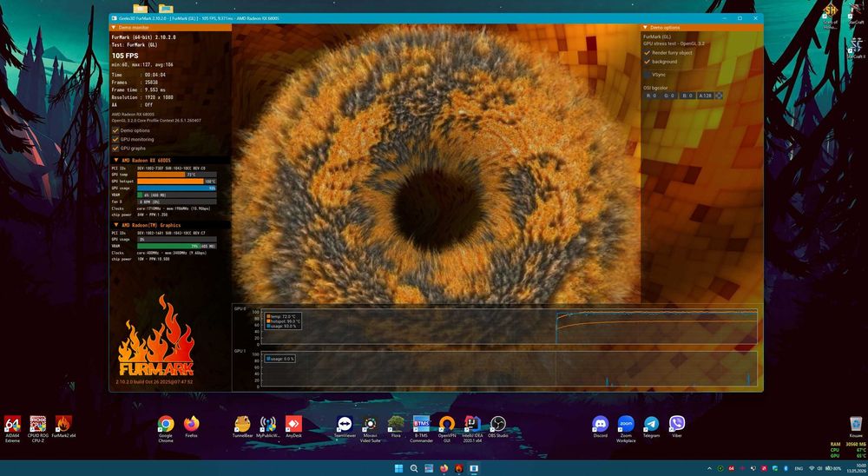Open taskbar Search magnifier
This screenshot has height=476, width=868.
[413, 468]
